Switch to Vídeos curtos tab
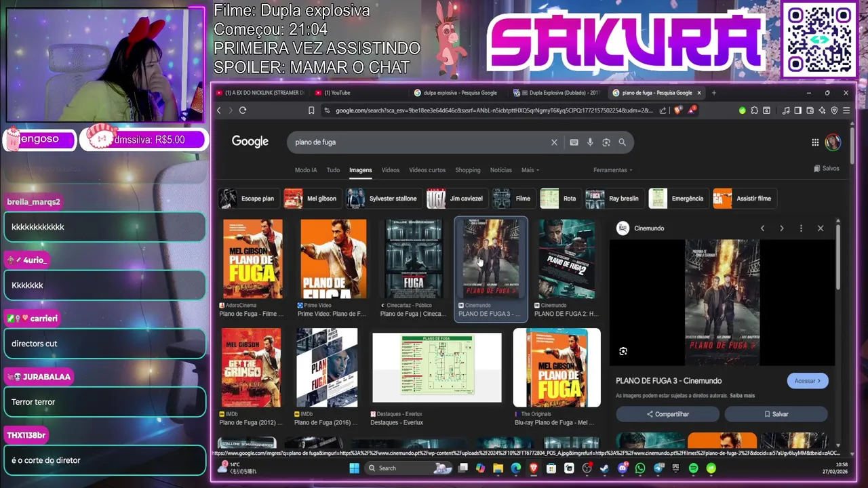868x488 pixels. coord(427,170)
